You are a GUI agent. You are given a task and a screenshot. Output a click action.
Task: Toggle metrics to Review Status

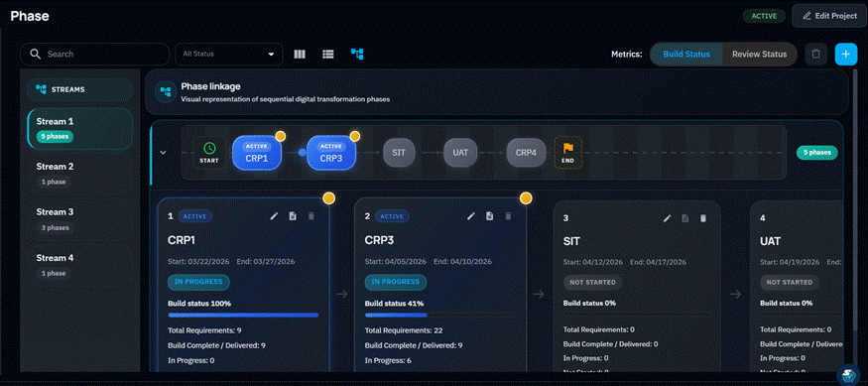tap(759, 55)
